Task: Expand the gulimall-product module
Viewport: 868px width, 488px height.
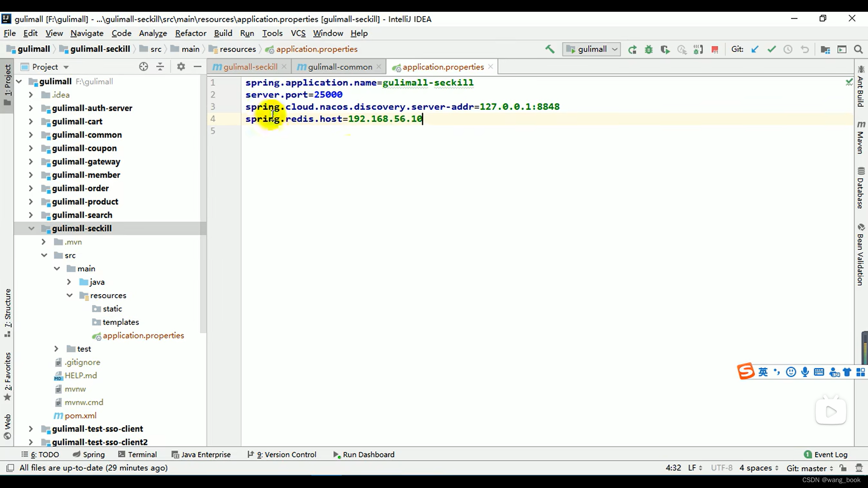Action: (x=31, y=202)
